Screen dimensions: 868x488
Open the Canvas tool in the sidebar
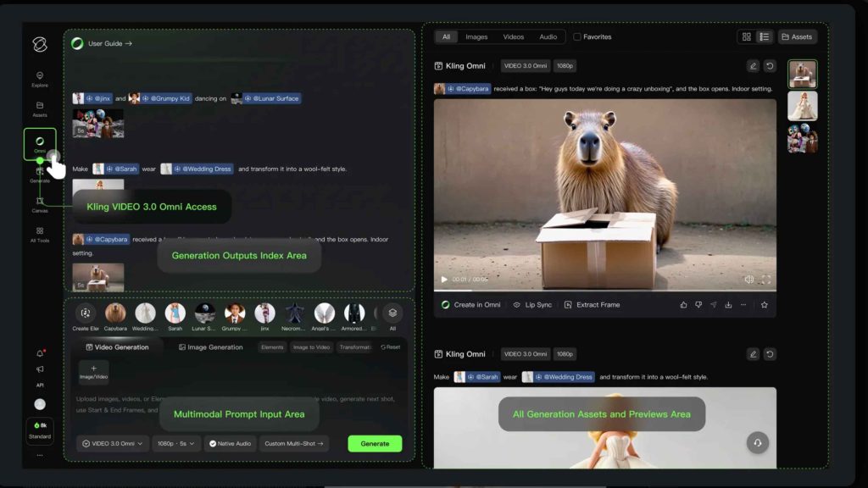coord(40,205)
